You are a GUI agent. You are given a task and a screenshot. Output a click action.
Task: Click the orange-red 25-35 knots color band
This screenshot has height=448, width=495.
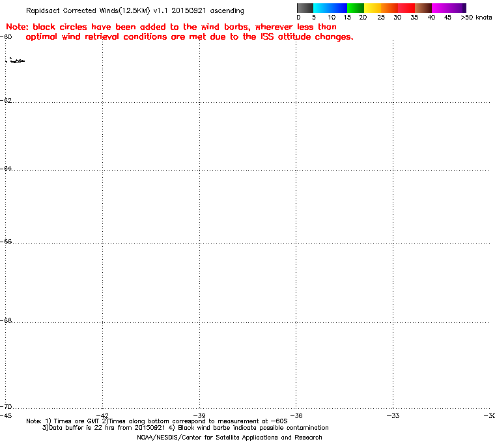click(x=398, y=8)
